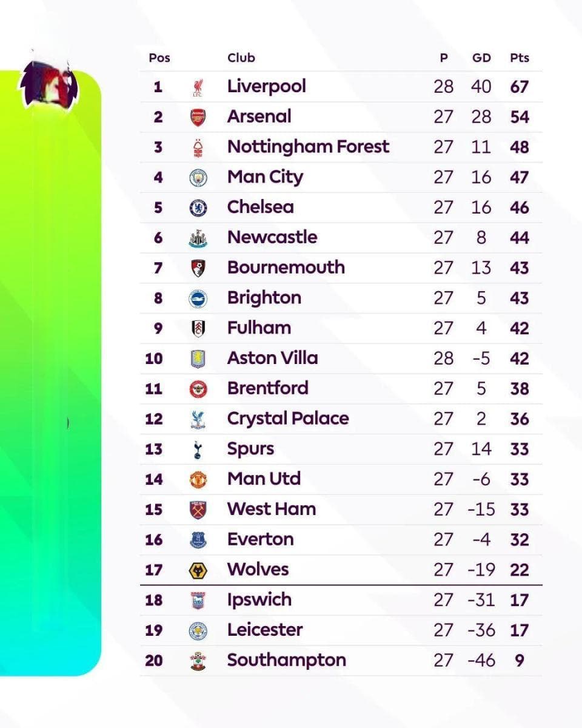Select the Pts column header

pos(520,58)
